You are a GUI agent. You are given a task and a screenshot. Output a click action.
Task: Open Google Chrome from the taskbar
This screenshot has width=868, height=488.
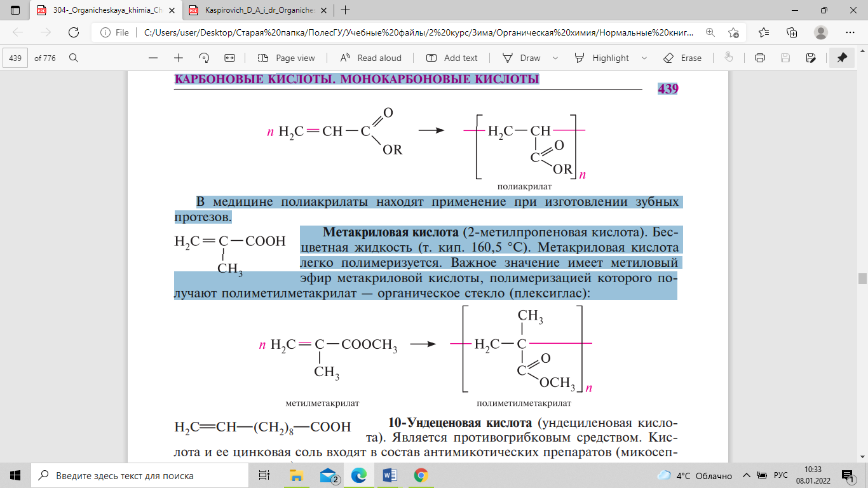coord(421,475)
